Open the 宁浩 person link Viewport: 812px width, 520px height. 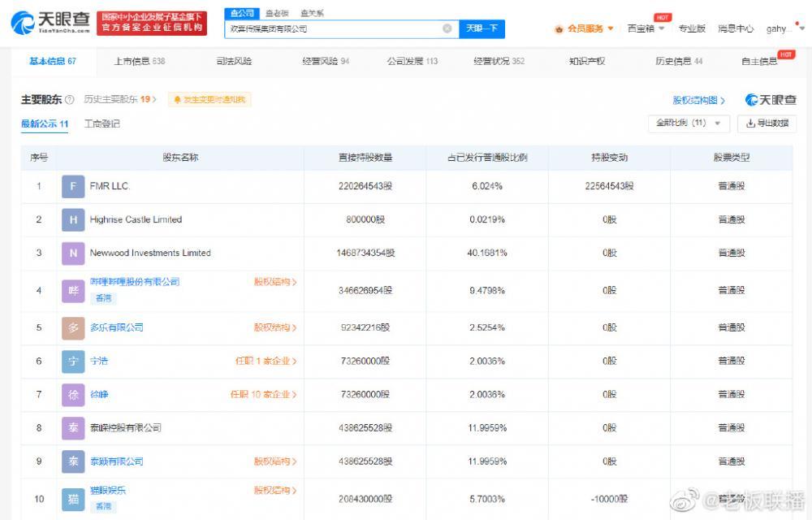tap(99, 361)
